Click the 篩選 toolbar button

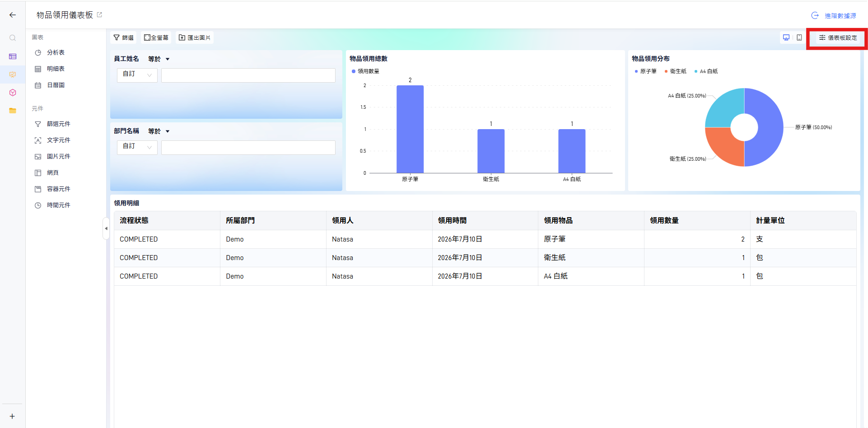pos(123,37)
